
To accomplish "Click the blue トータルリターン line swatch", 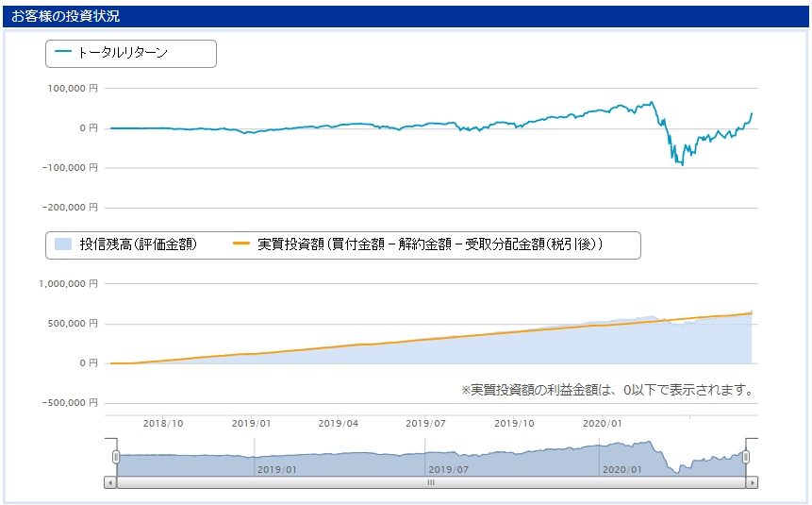I will pyautogui.click(x=62, y=51).
